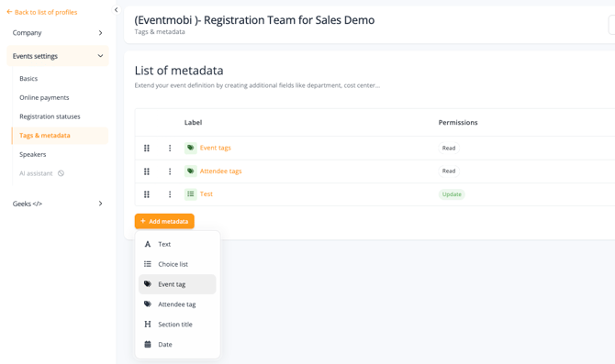615x364 pixels.
Task: Click the green tag icon beside Attendee tags
Action: coord(191,171)
